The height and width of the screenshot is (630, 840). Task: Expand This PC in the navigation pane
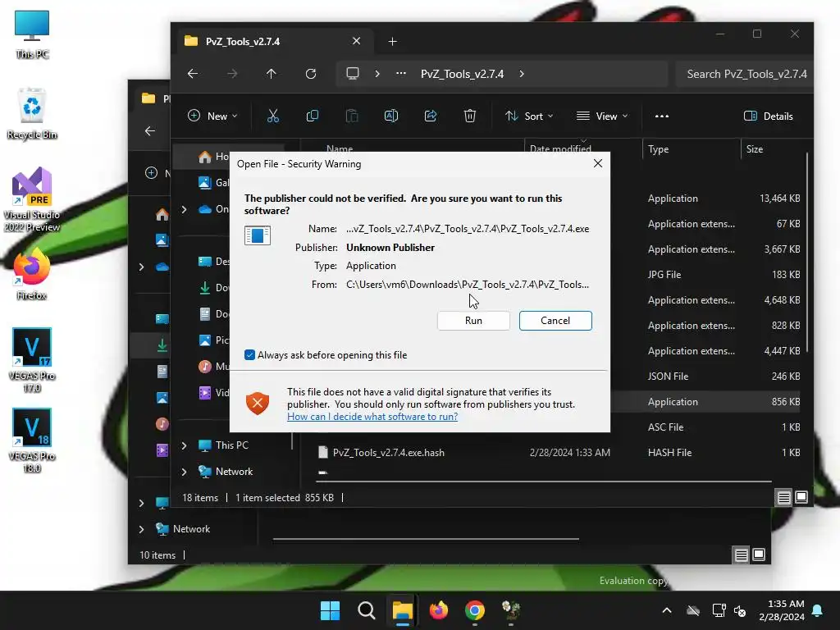184,445
